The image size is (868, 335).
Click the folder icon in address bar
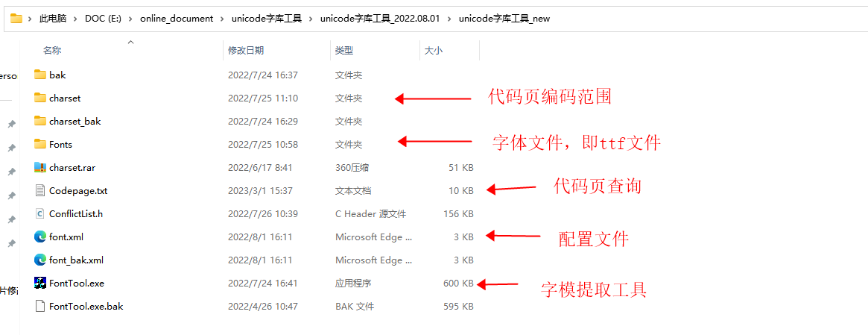tap(16, 19)
